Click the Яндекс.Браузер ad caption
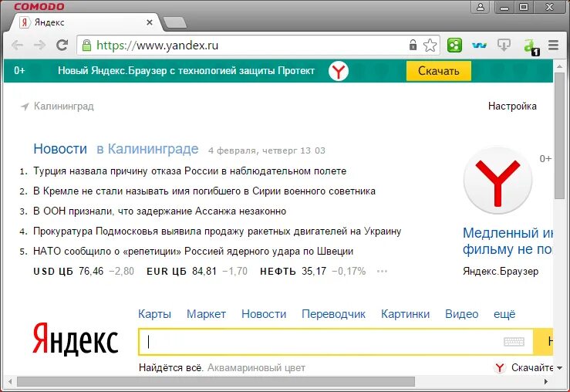The image size is (570, 392). click(x=501, y=272)
